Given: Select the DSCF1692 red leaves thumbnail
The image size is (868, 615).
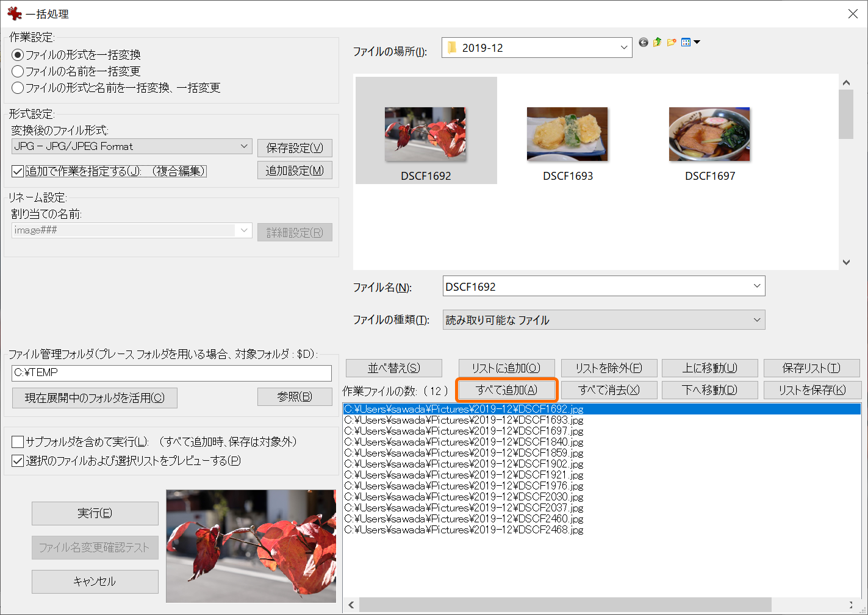Looking at the screenshot, I should click(426, 130).
